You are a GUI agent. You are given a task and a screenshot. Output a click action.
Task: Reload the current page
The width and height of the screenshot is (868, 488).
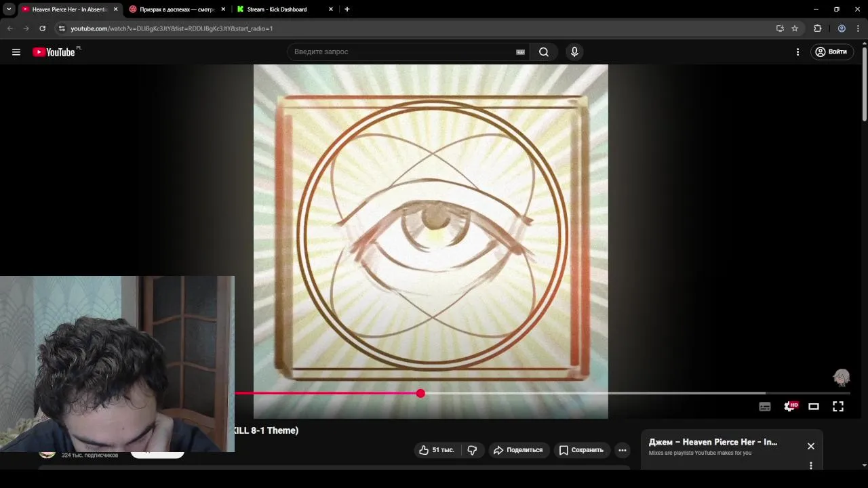[x=42, y=28]
